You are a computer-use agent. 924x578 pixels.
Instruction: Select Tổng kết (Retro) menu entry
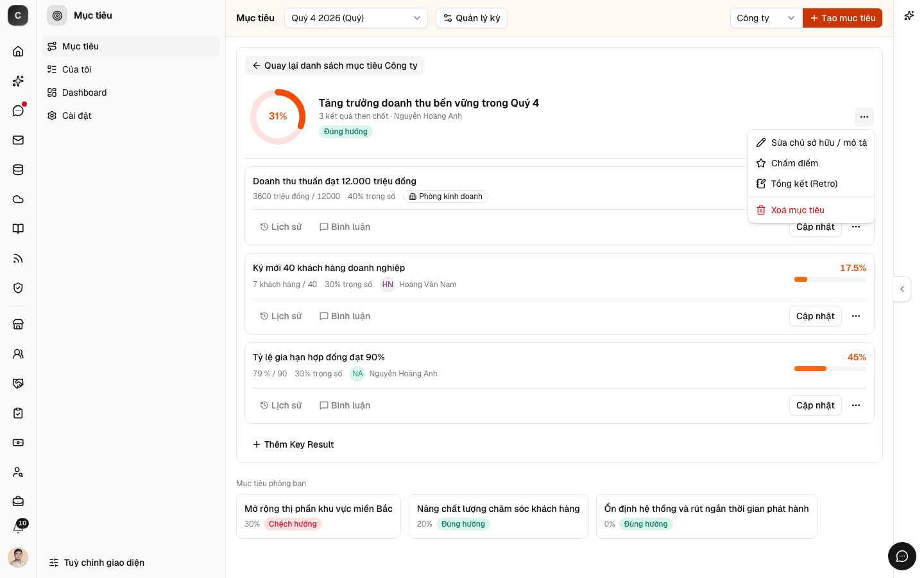point(811,184)
